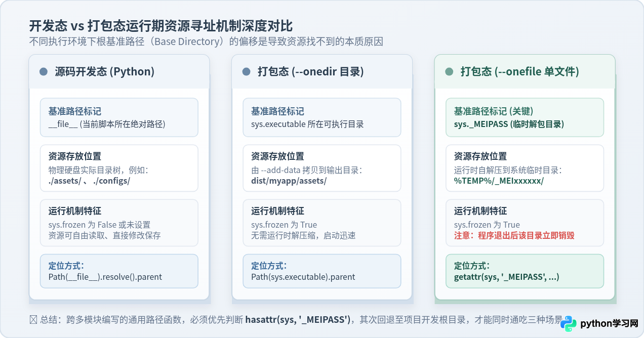
Task: Click the line 资源可自由读取、直接修改保存
Action: point(105,235)
